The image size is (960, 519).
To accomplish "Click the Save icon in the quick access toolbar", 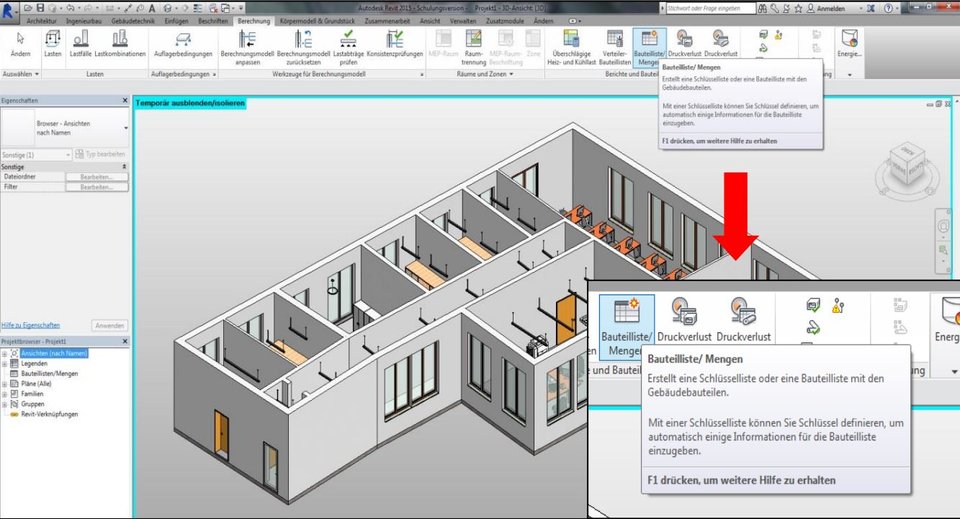I will tap(40, 8).
